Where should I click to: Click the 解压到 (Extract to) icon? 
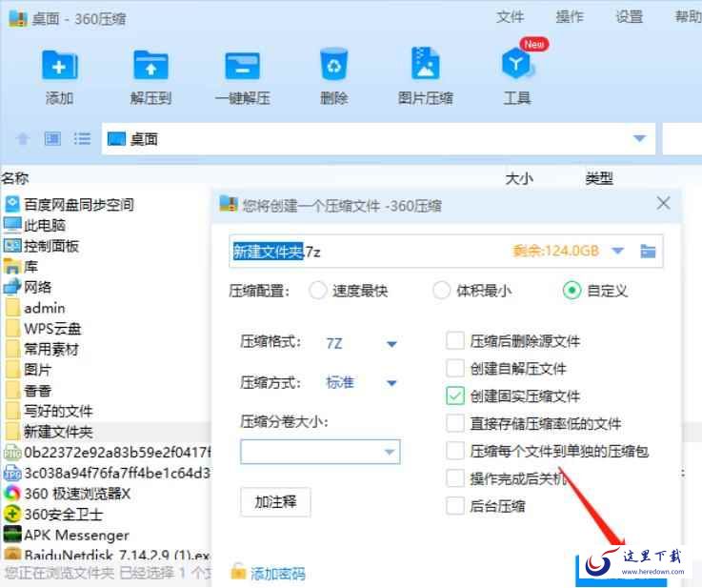(150, 66)
